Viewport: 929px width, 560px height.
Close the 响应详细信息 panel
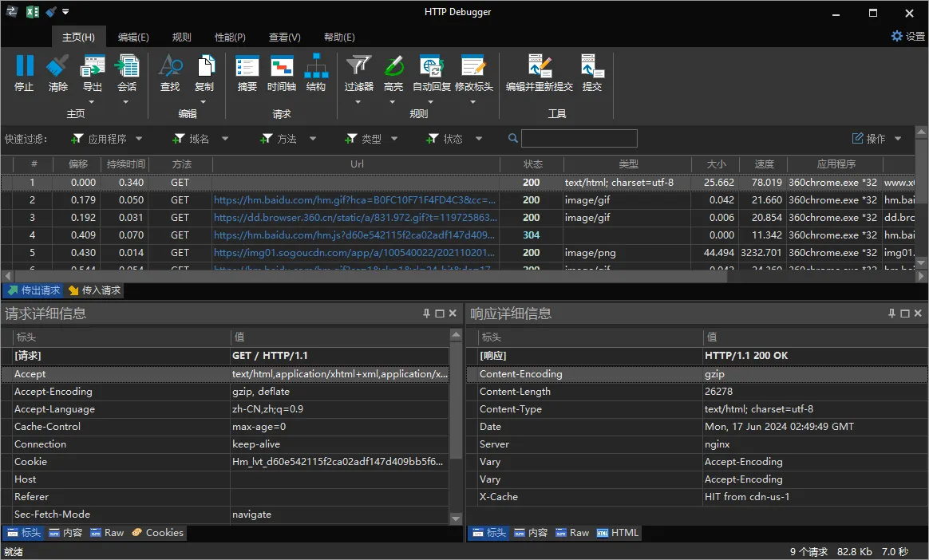pyautogui.click(x=918, y=314)
